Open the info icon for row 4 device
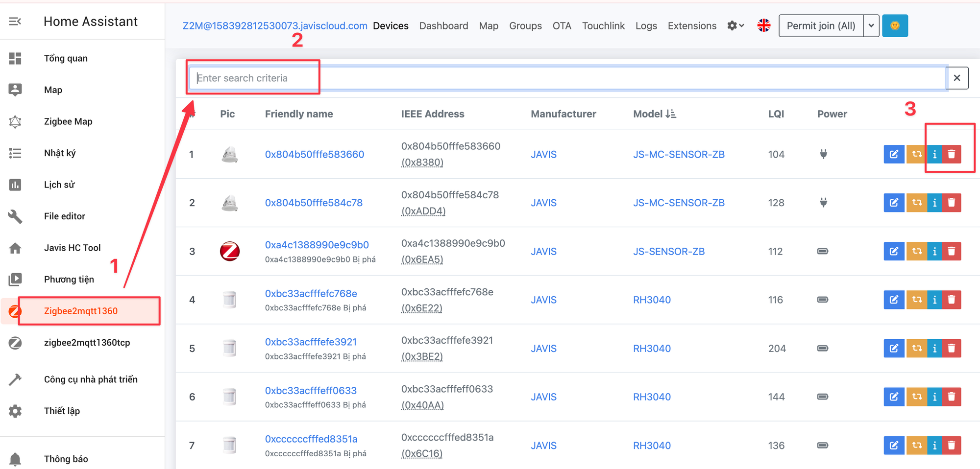The image size is (980, 469). click(x=934, y=300)
